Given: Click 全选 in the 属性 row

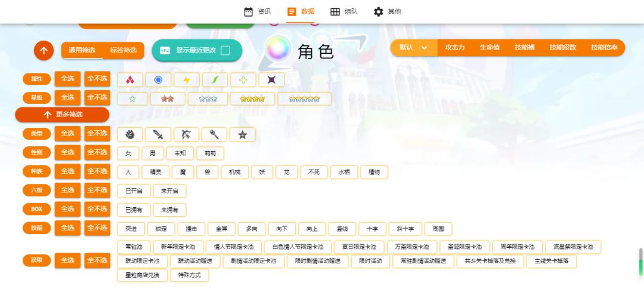Looking at the screenshot, I should 68,79.
